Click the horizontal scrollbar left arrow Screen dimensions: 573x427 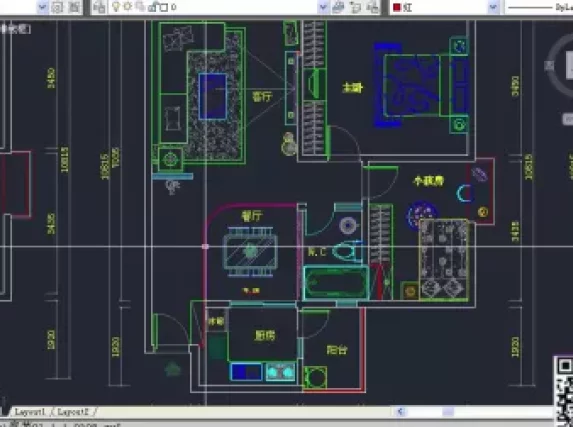point(401,412)
